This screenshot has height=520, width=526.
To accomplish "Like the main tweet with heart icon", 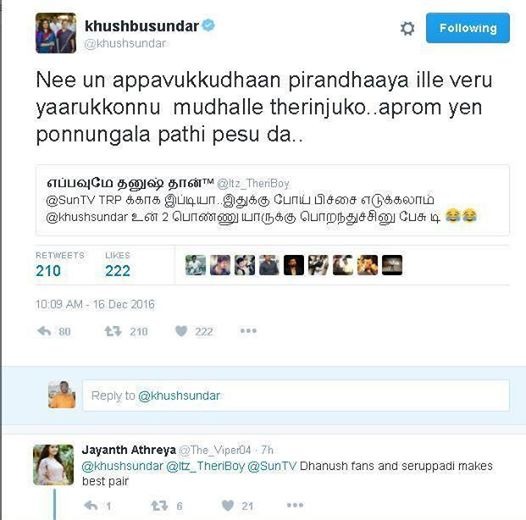I will click(181, 331).
